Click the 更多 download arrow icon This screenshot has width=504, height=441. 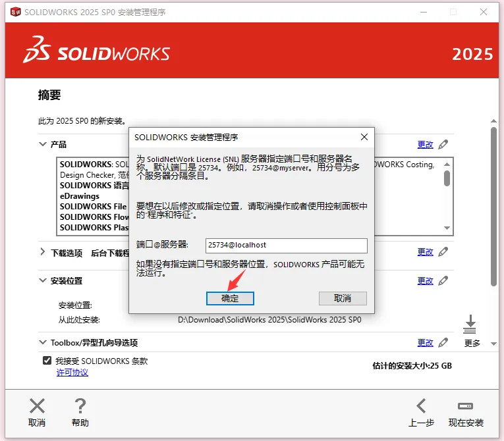coord(470,324)
